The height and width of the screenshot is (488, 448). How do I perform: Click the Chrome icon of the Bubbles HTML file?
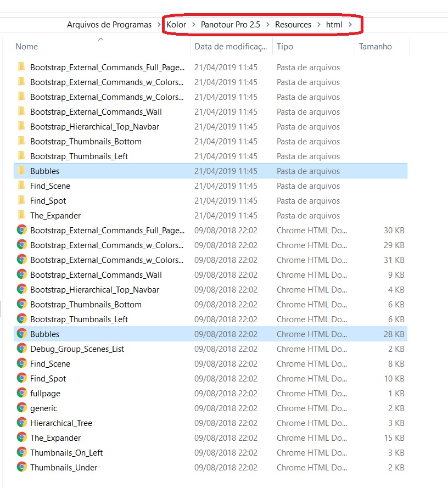pos(21,334)
